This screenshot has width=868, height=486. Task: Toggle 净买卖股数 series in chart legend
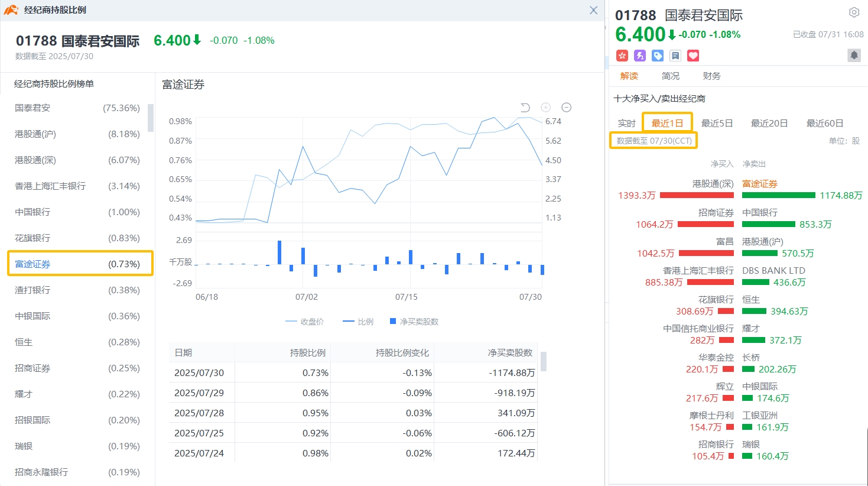pos(414,322)
